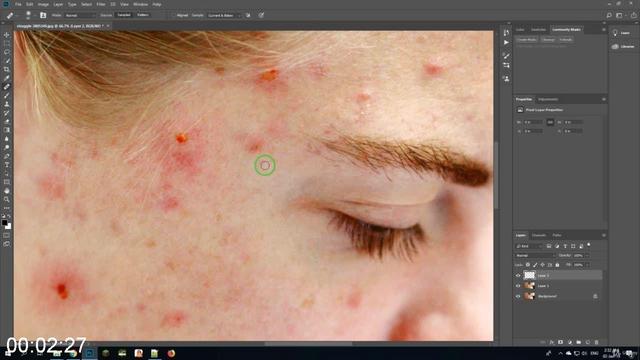The width and height of the screenshot is (640, 360).
Task: Open the Learn panel icon
Action: coord(615,33)
